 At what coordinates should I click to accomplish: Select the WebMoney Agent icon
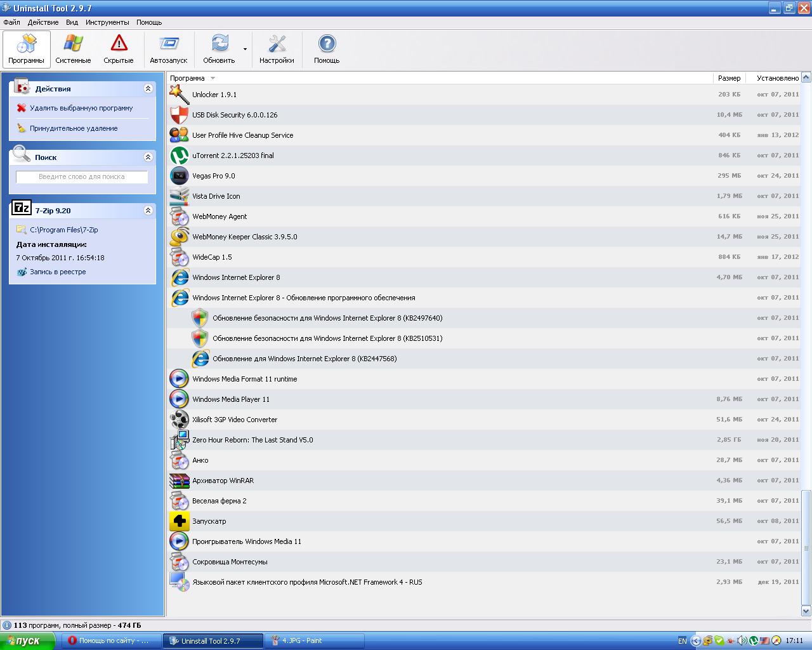click(x=180, y=216)
